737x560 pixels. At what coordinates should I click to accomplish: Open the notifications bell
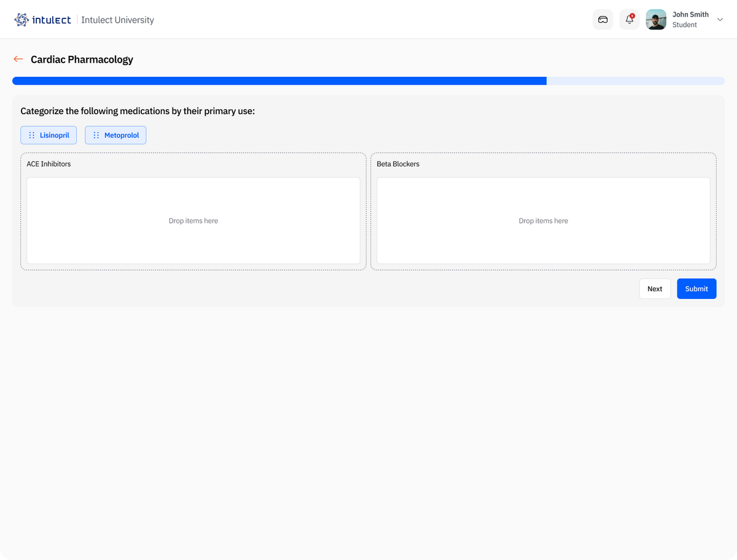tap(630, 20)
